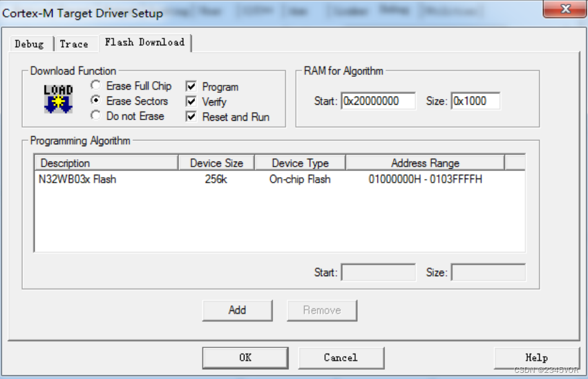The image size is (588, 379).
Task: Toggle Reset and Run off
Action: coord(191,116)
